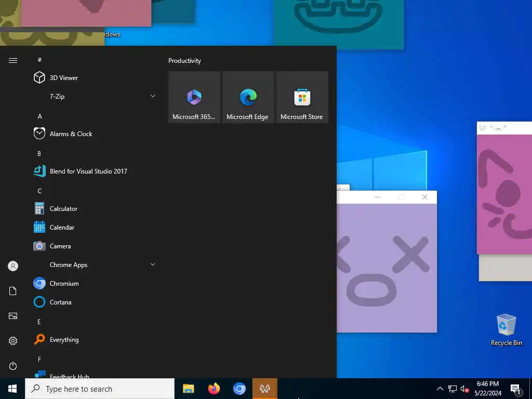Open the user account icon
The height and width of the screenshot is (399, 532).
[x=13, y=266]
